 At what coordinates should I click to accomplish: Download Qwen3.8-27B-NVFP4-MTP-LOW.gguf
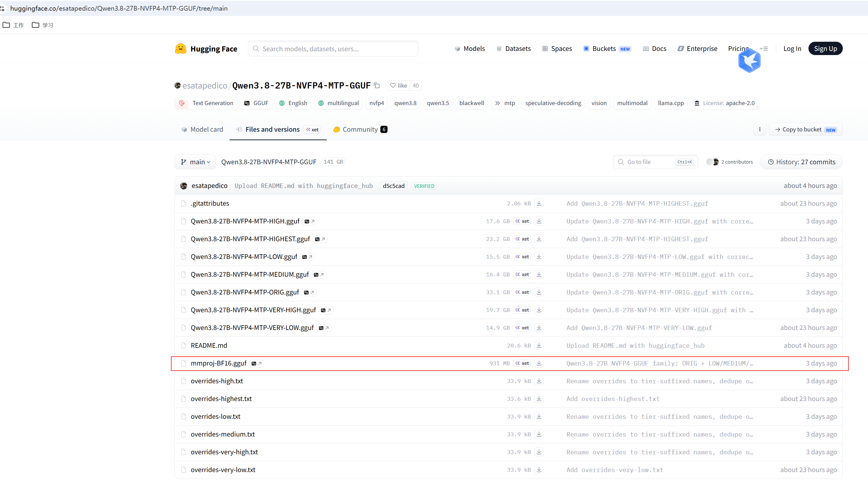click(539, 257)
